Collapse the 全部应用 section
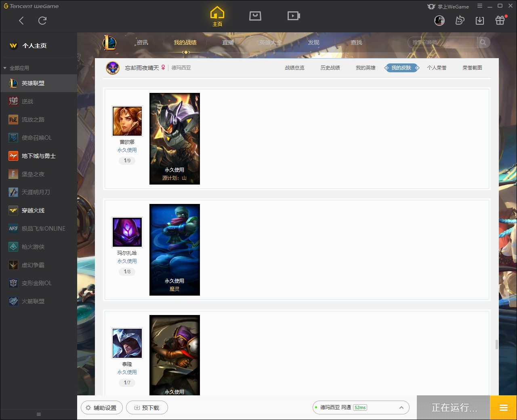The image size is (517, 420). pos(17,68)
